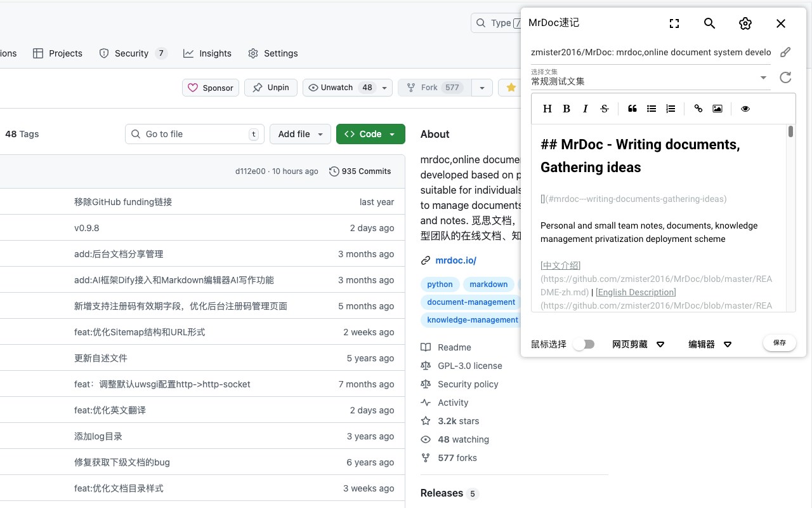Close the MrDoc速记 panel
The height and width of the screenshot is (508, 812).
(x=781, y=23)
